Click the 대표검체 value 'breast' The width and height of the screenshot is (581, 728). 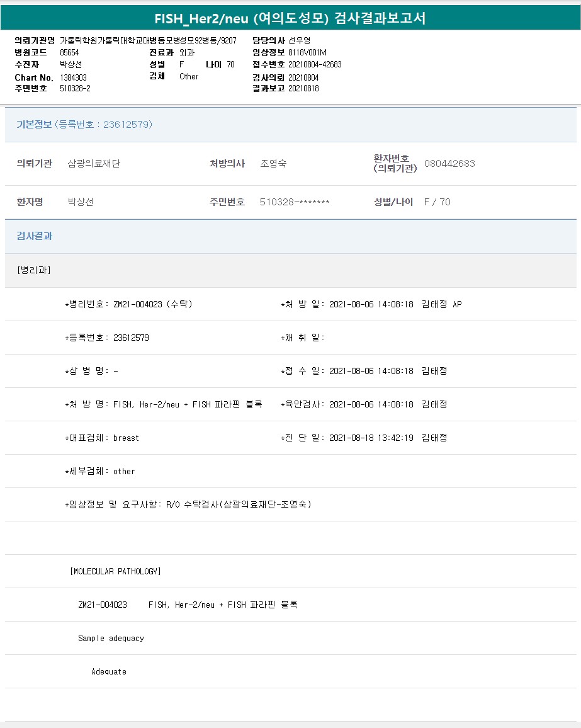click(x=127, y=438)
